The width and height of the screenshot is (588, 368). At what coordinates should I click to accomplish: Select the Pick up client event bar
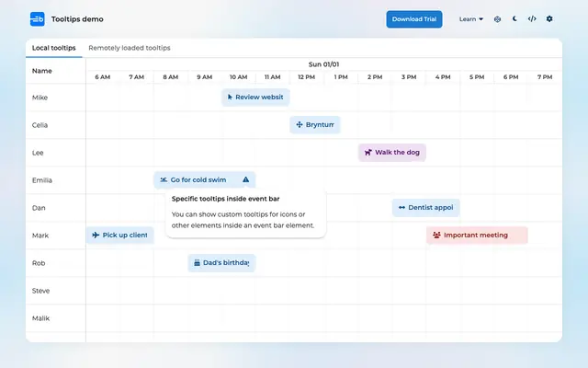[x=120, y=236]
